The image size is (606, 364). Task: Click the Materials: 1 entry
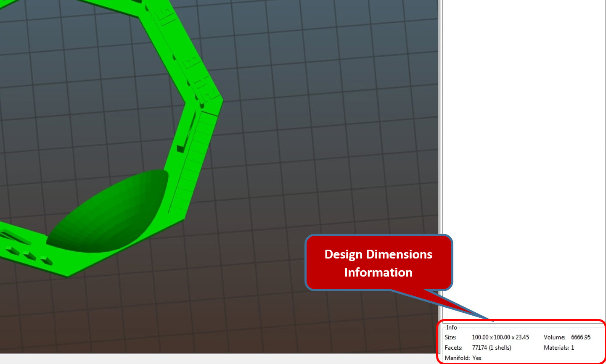[x=559, y=348]
